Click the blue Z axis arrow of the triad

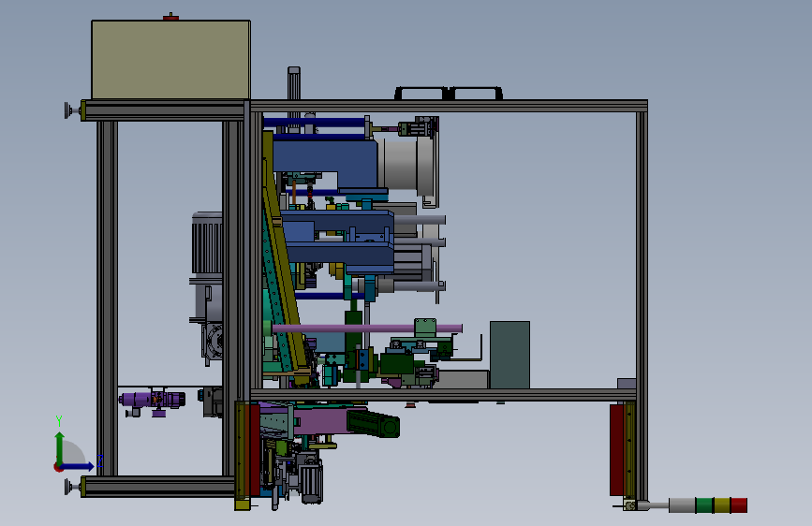(x=80, y=466)
